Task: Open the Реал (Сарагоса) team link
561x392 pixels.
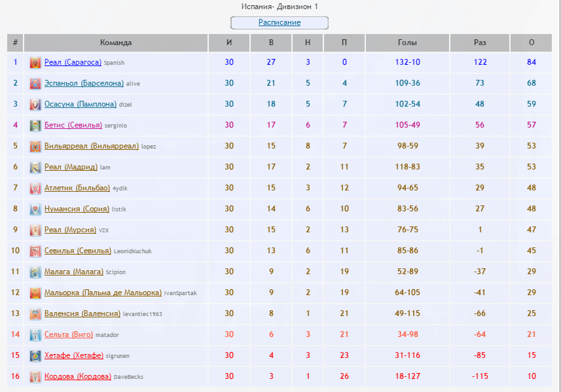Action: tap(73, 62)
